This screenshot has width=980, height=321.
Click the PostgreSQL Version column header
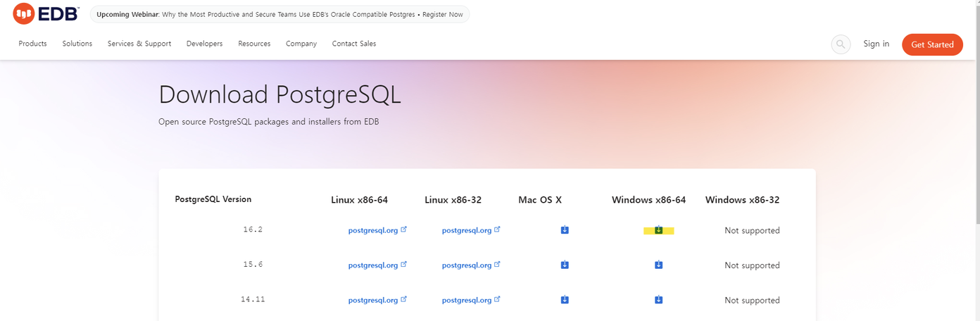pyautogui.click(x=213, y=199)
